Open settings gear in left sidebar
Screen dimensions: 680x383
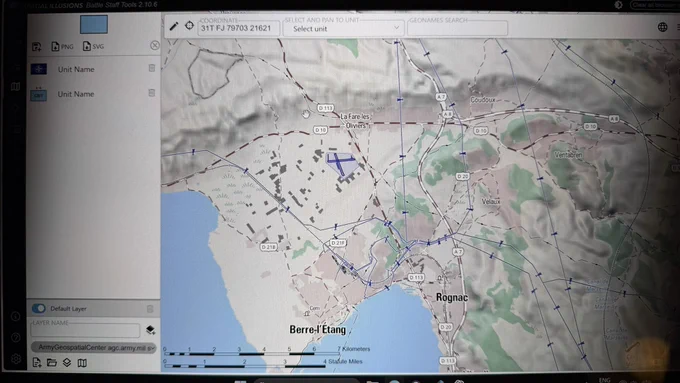point(16,359)
